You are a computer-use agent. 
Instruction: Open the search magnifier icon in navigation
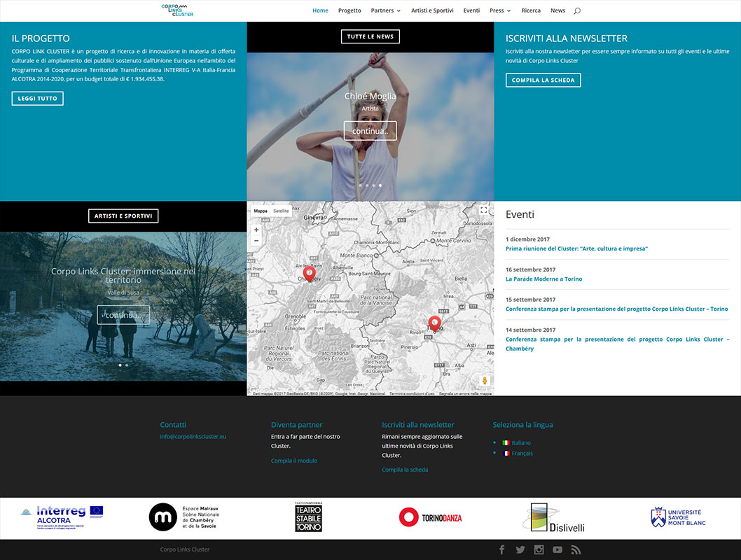pyautogui.click(x=576, y=11)
